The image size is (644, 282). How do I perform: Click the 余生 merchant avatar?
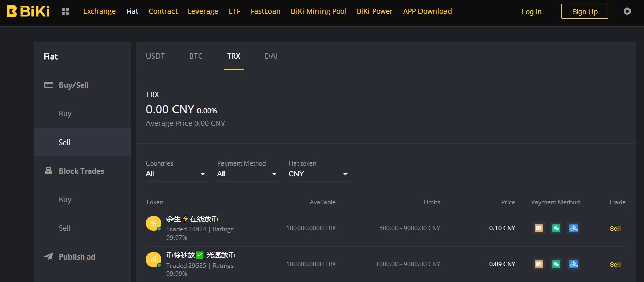click(154, 223)
